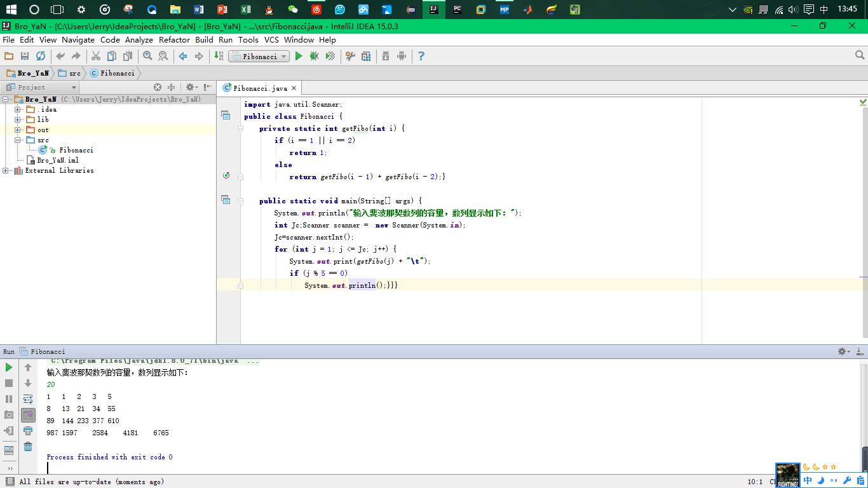Open the Project panel gear settings menu
Screen dimensions: 868x488
coord(191,87)
